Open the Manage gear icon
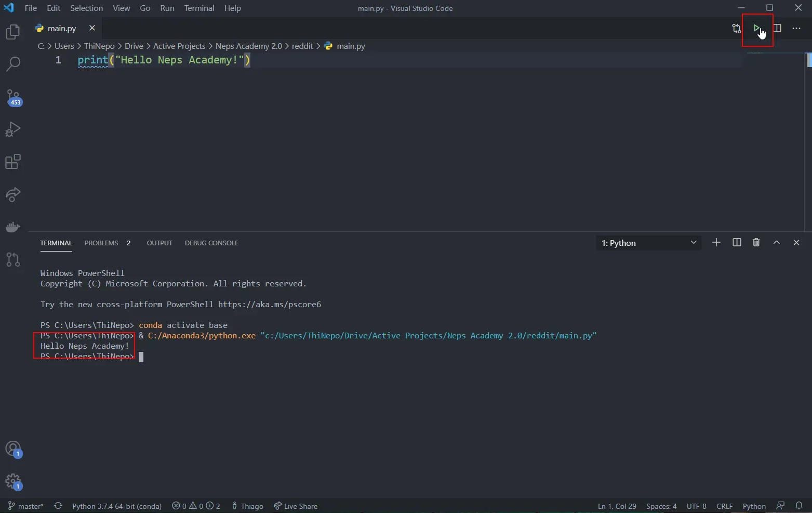This screenshot has width=812, height=513. point(13,482)
